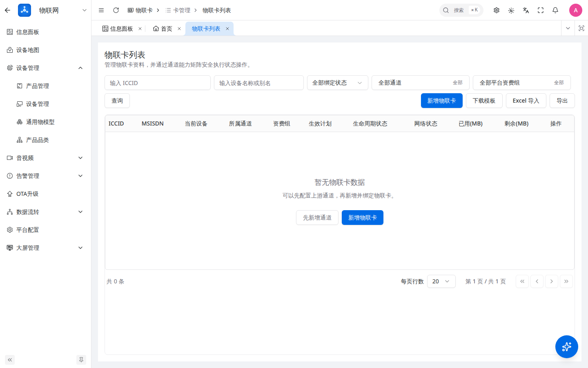
Task: Click the back arrow icon
Action: (x=7, y=10)
